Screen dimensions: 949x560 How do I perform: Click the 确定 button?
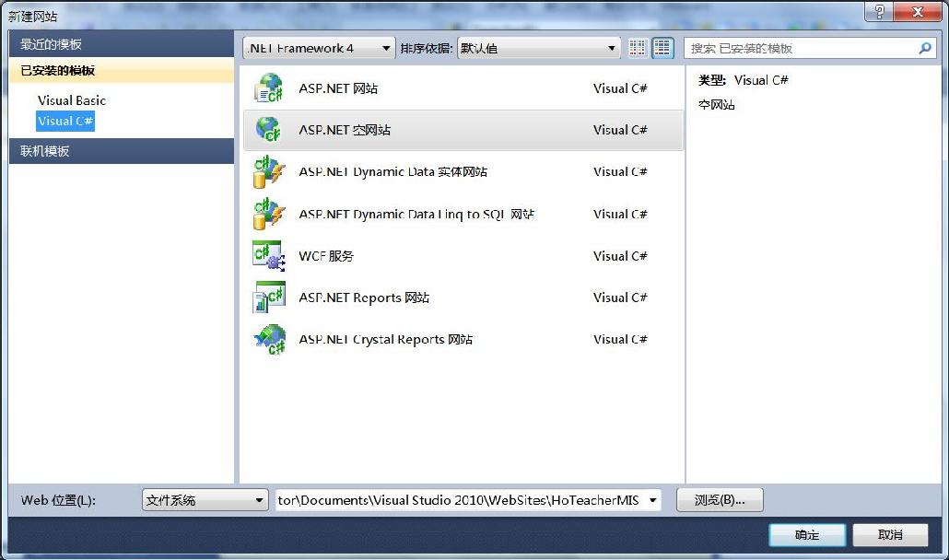point(807,535)
